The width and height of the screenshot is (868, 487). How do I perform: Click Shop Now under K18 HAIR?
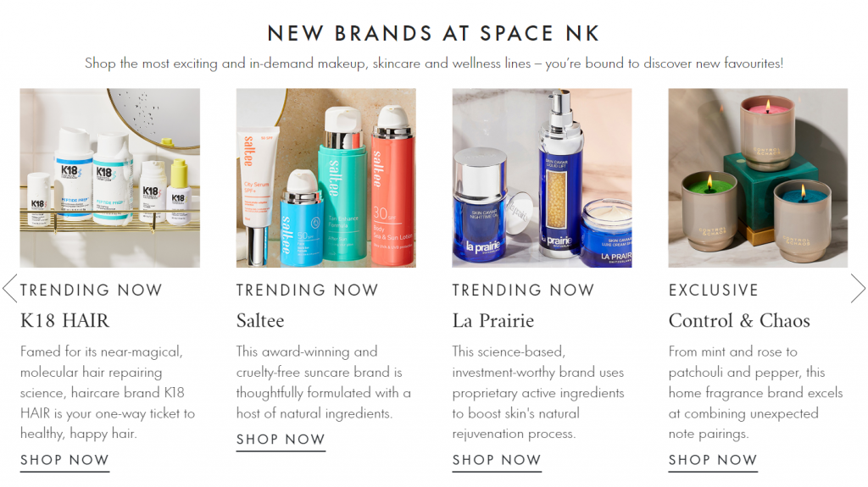click(64, 461)
